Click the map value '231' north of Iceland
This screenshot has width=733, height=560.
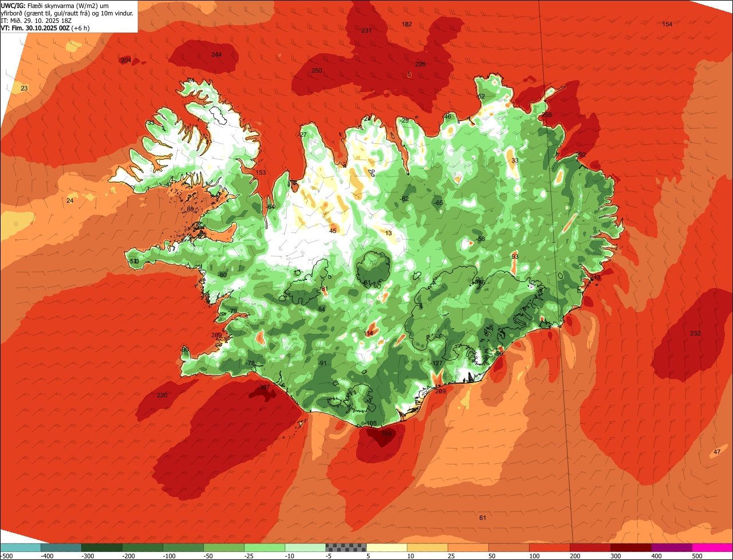point(366,30)
